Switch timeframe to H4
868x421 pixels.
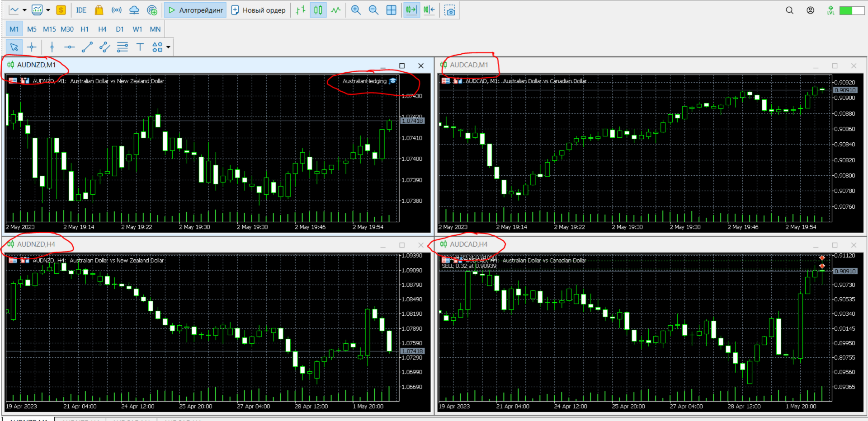click(102, 29)
